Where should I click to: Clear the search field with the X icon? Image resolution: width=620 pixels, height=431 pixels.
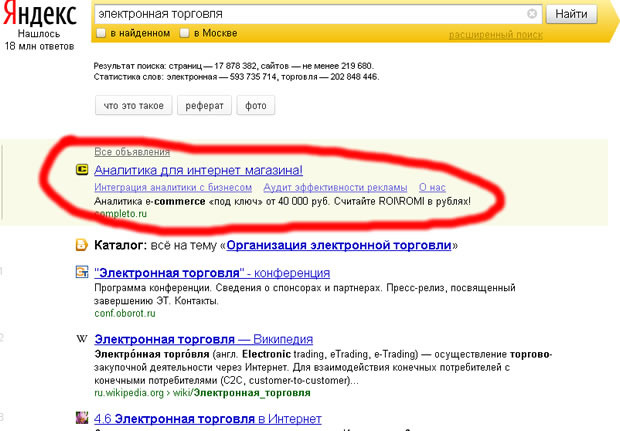coord(532,14)
